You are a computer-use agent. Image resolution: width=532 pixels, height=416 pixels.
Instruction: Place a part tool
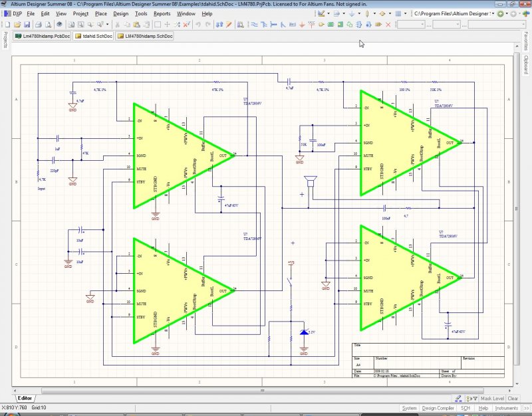tap(321, 25)
